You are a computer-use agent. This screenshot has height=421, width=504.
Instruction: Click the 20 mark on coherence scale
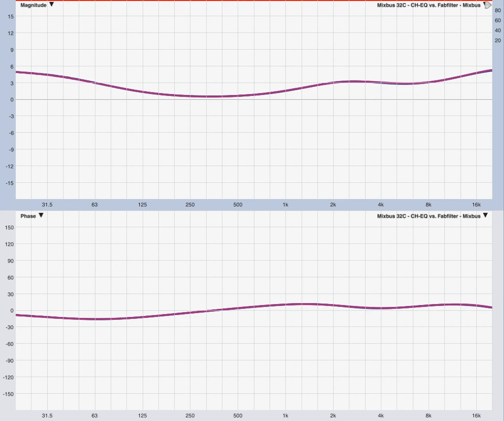pyautogui.click(x=498, y=41)
